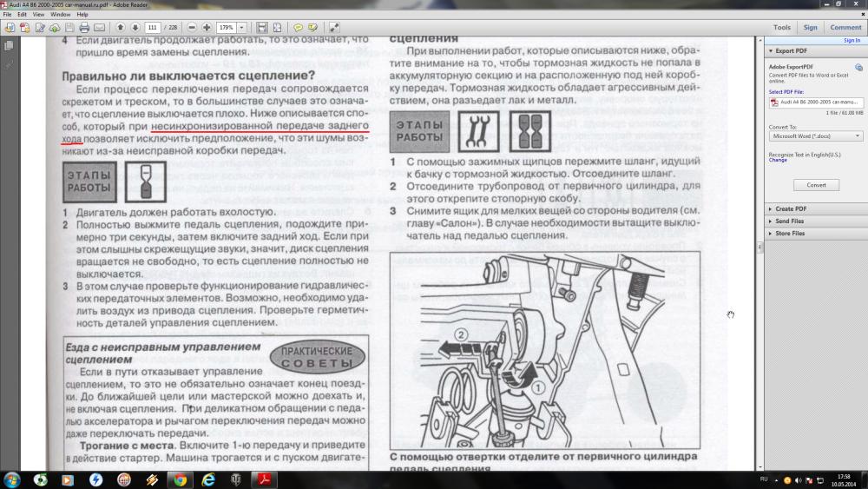The width and height of the screenshot is (868, 489).
Task: Go to previous page with up arrow
Action: coord(121,28)
